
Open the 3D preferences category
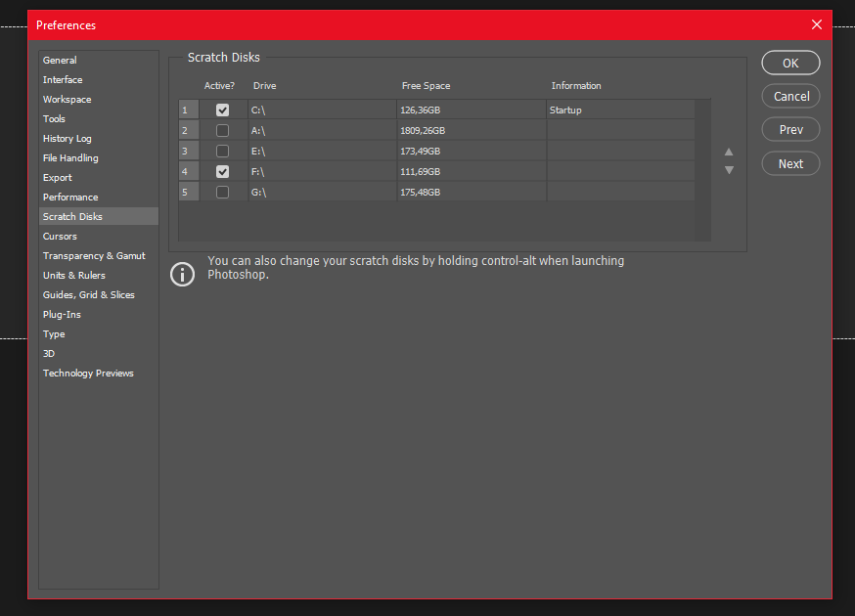point(99,354)
